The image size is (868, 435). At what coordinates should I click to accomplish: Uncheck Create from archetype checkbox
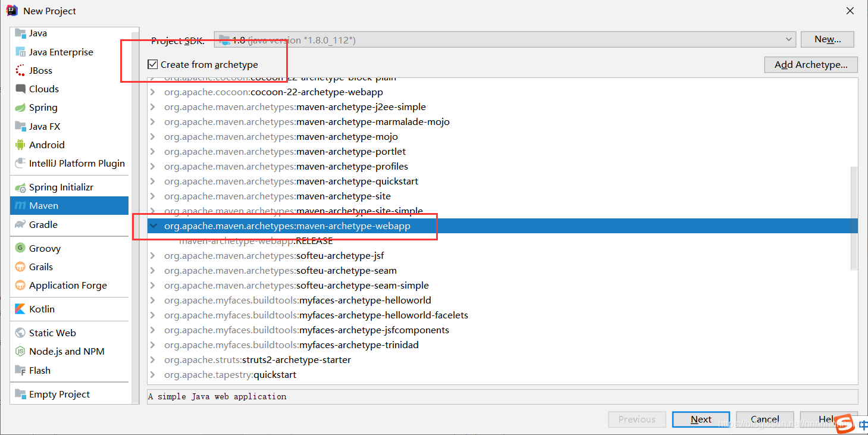click(153, 64)
